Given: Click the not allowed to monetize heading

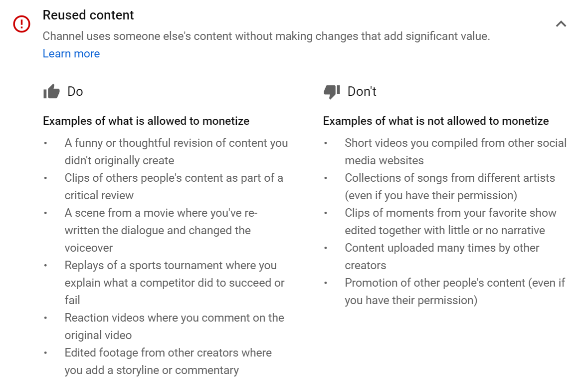Looking at the screenshot, I should (x=436, y=121).
